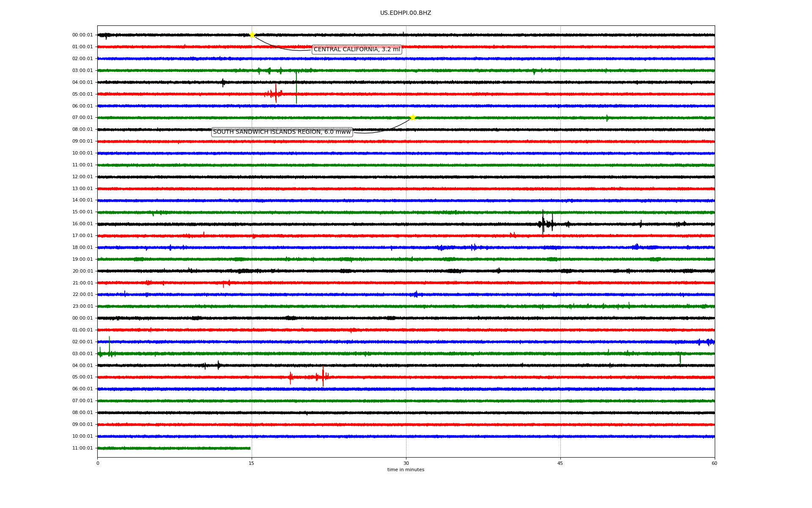Click the South Sandwich Islands star marker

[x=413, y=117]
